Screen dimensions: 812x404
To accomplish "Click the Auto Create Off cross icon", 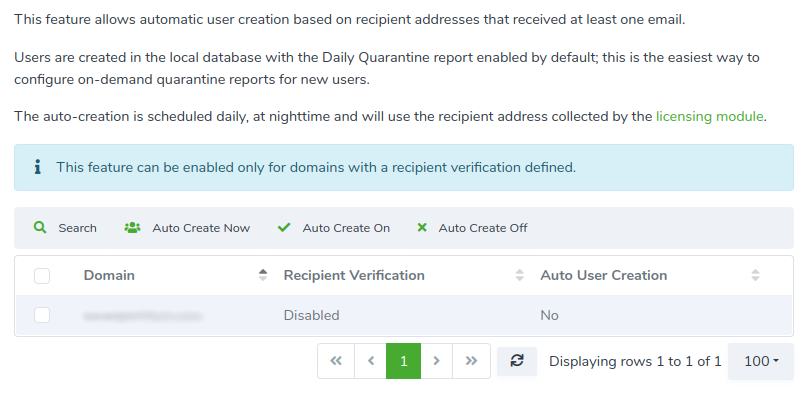I will 422,227.
